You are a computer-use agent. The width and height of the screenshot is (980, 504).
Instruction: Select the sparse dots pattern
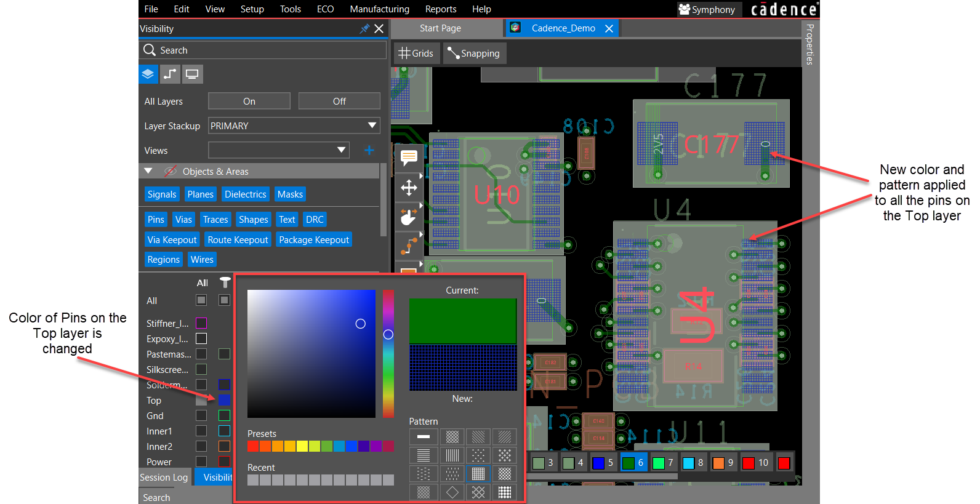(x=478, y=455)
